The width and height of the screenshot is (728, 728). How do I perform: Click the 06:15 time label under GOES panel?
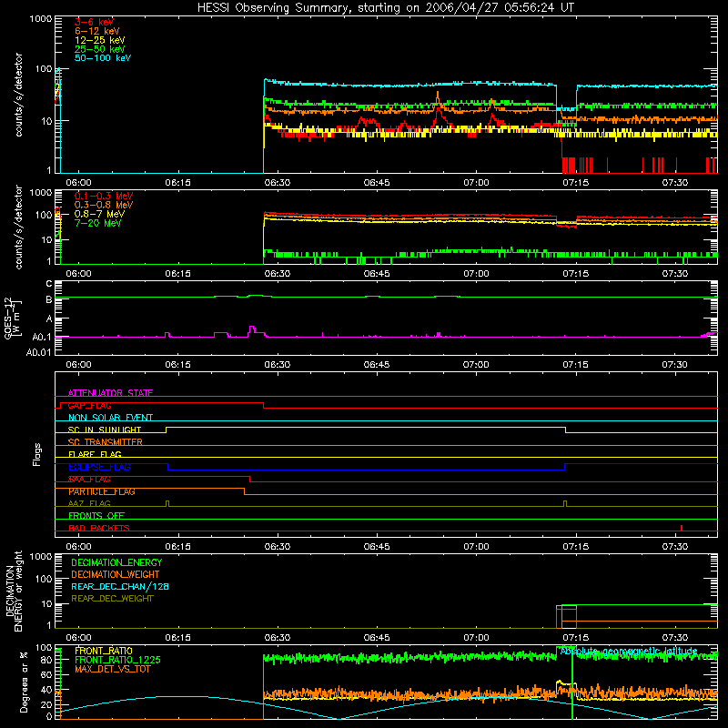(177, 365)
